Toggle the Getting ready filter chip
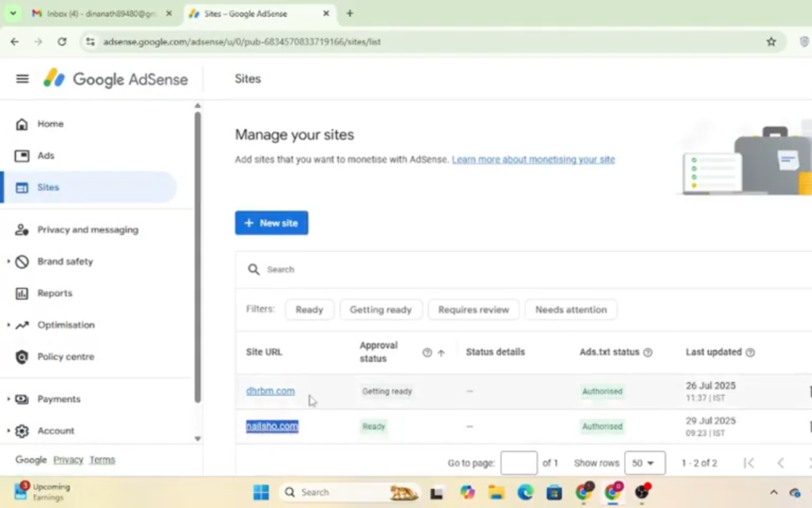The height and width of the screenshot is (508, 812). coord(381,310)
